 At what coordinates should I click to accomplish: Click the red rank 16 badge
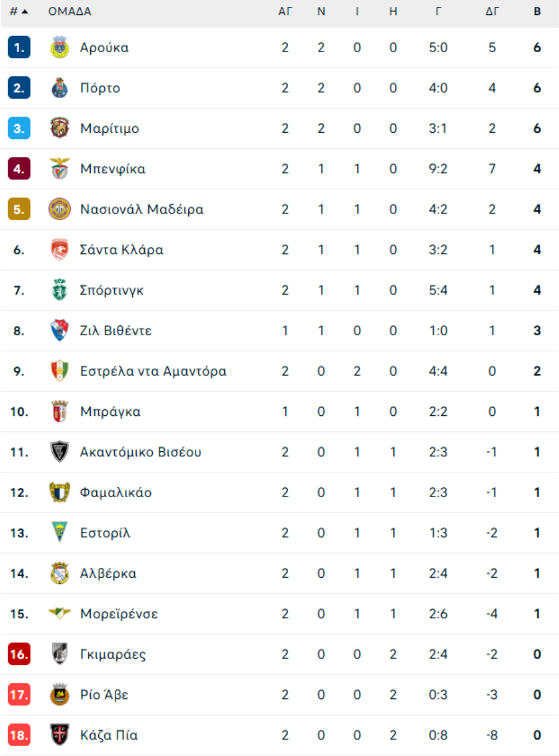19,654
